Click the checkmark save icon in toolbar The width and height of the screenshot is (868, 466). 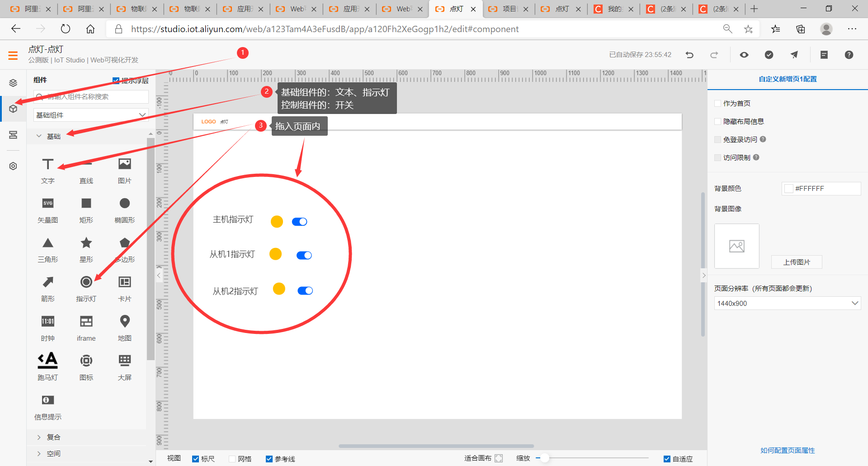(x=769, y=55)
